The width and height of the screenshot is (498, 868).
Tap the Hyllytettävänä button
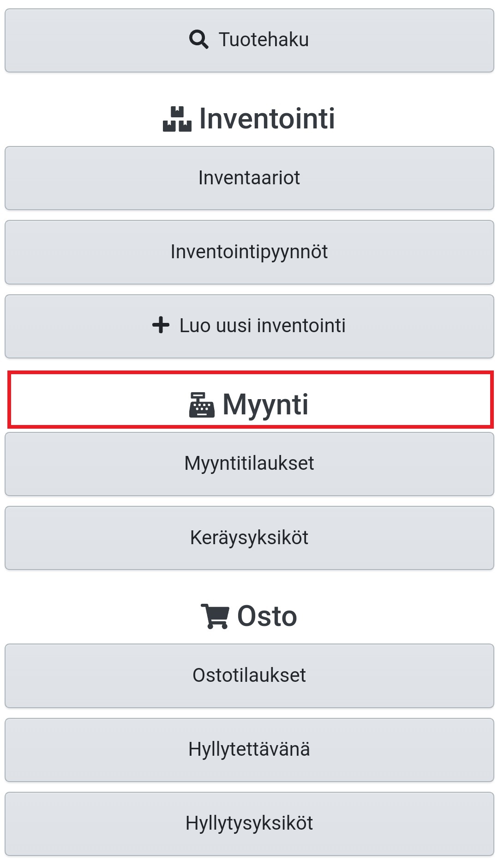pos(249,749)
